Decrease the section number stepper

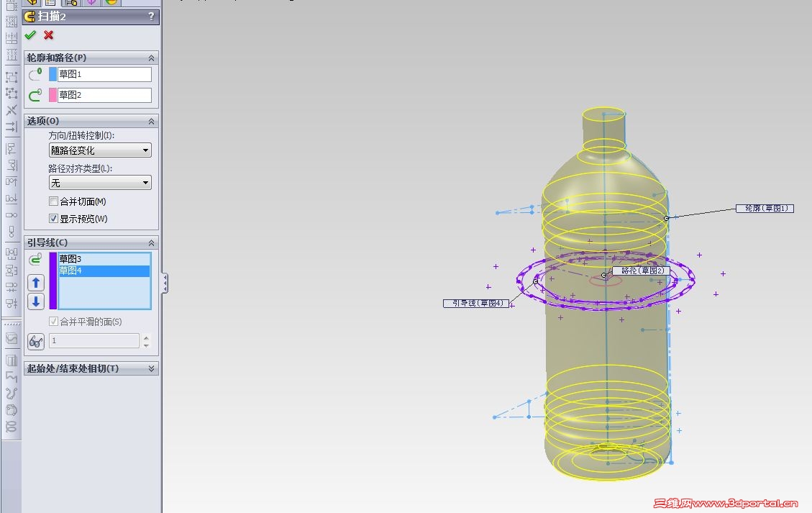(147, 345)
